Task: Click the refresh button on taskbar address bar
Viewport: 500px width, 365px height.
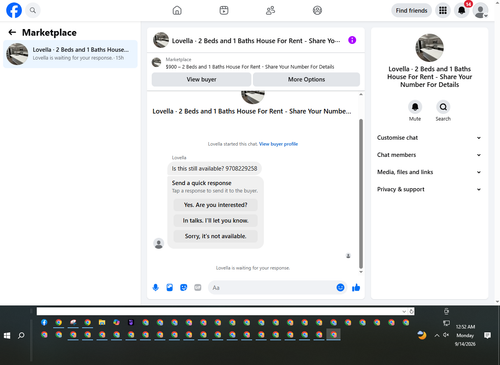Action: (411, 312)
